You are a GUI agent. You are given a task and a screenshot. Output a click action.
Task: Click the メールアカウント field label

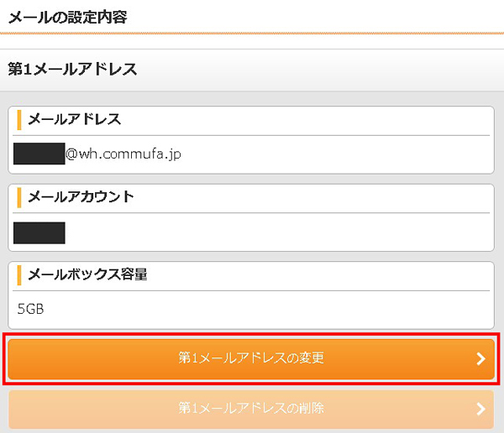point(81,198)
